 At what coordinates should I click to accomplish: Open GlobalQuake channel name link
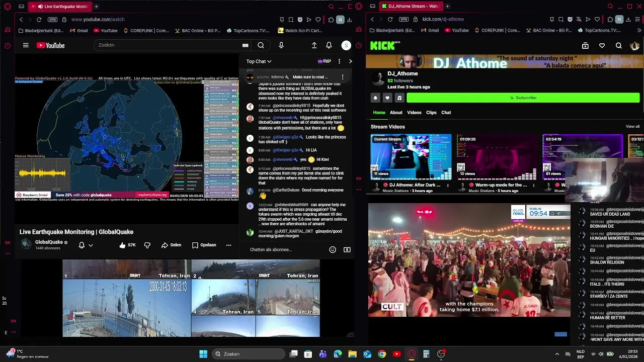point(49,242)
